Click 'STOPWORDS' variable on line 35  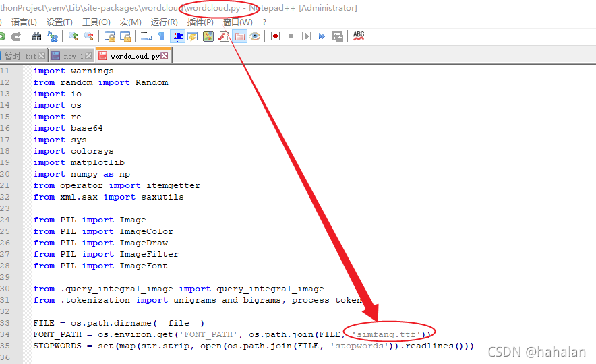coord(57,346)
